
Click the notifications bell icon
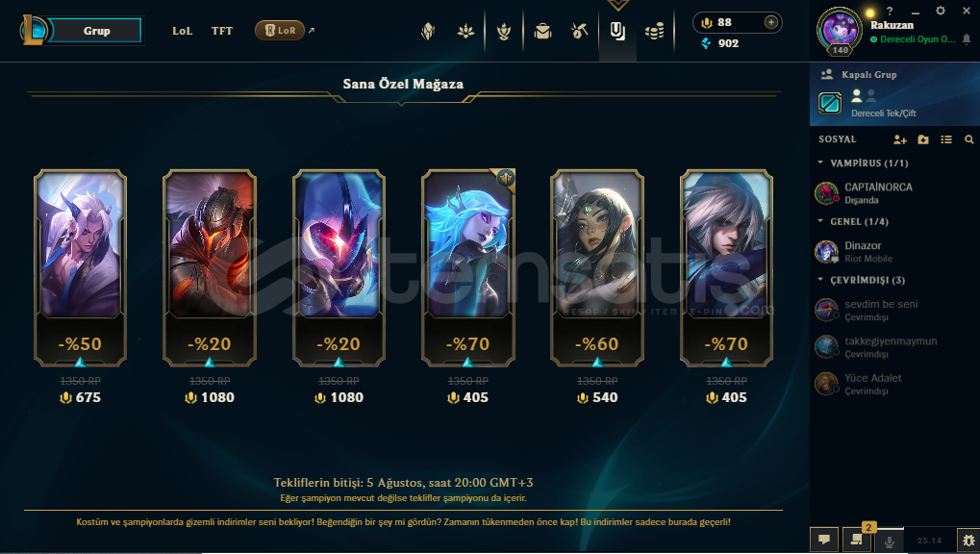(x=967, y=39)
